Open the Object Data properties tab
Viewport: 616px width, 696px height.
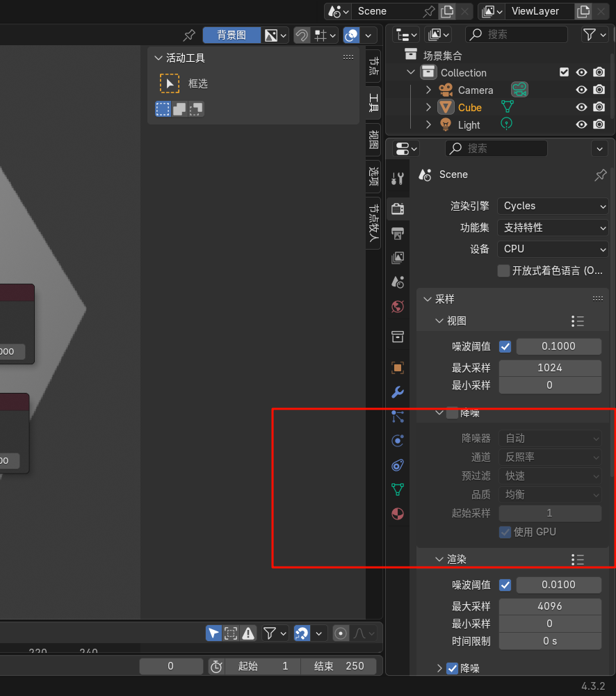(x=398, y=489)
